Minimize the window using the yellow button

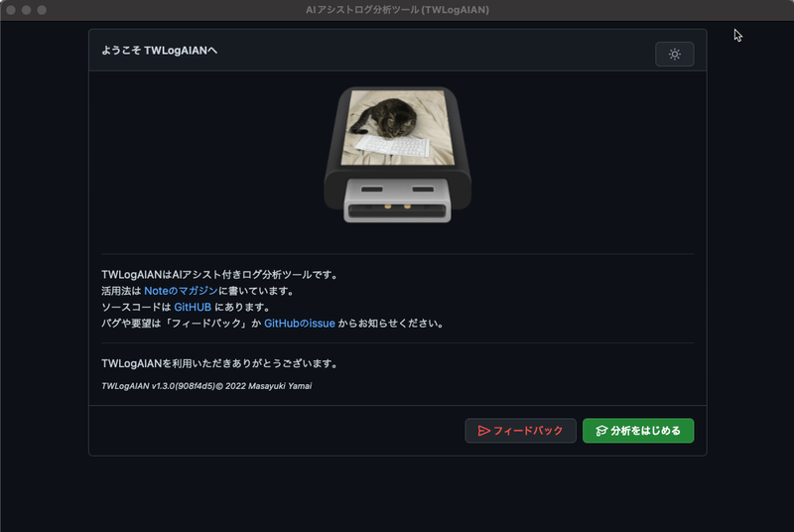pyautogui.click(x=28, y=9)
